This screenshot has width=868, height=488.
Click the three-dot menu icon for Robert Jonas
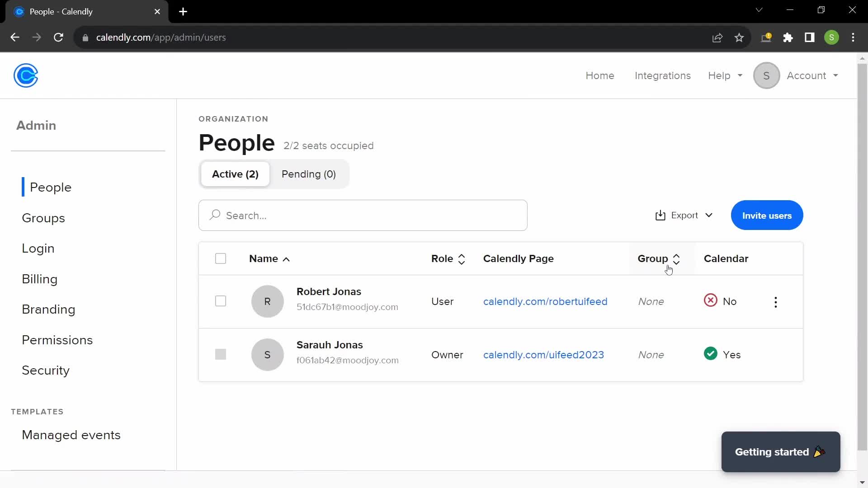pos(776,301)
